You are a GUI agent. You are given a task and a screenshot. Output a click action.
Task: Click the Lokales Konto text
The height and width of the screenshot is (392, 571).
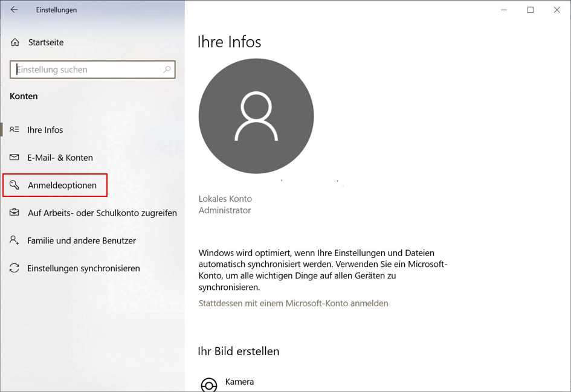[225, 199]
